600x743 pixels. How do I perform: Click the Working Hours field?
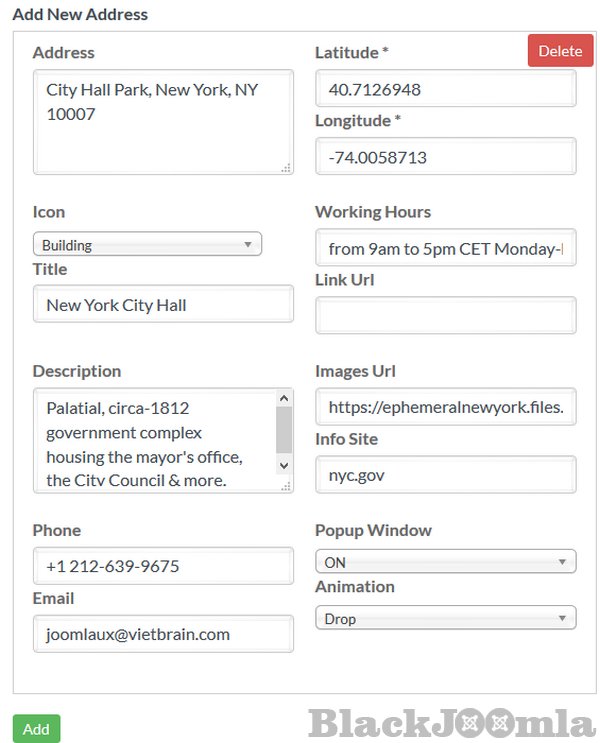[445, 249]
